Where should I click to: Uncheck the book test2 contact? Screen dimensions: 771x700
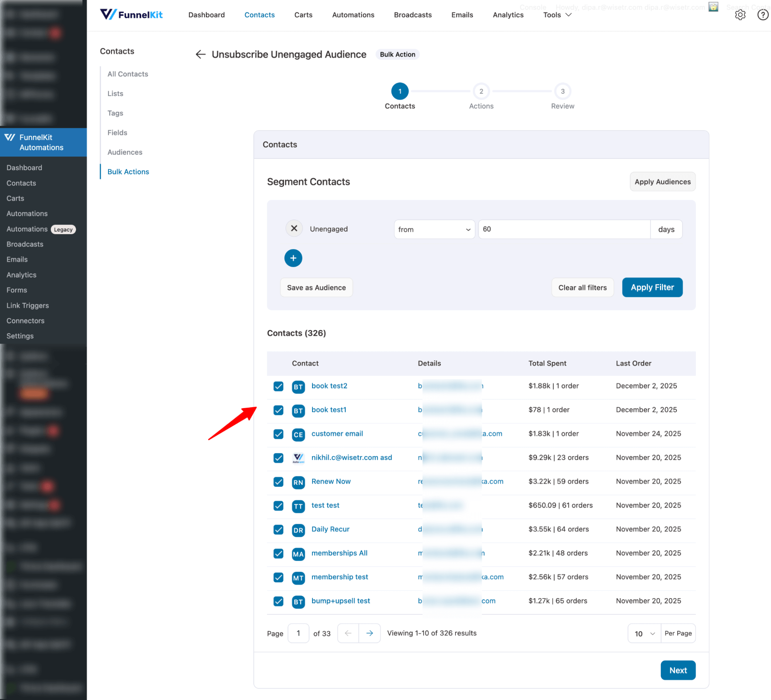point(278,386)
